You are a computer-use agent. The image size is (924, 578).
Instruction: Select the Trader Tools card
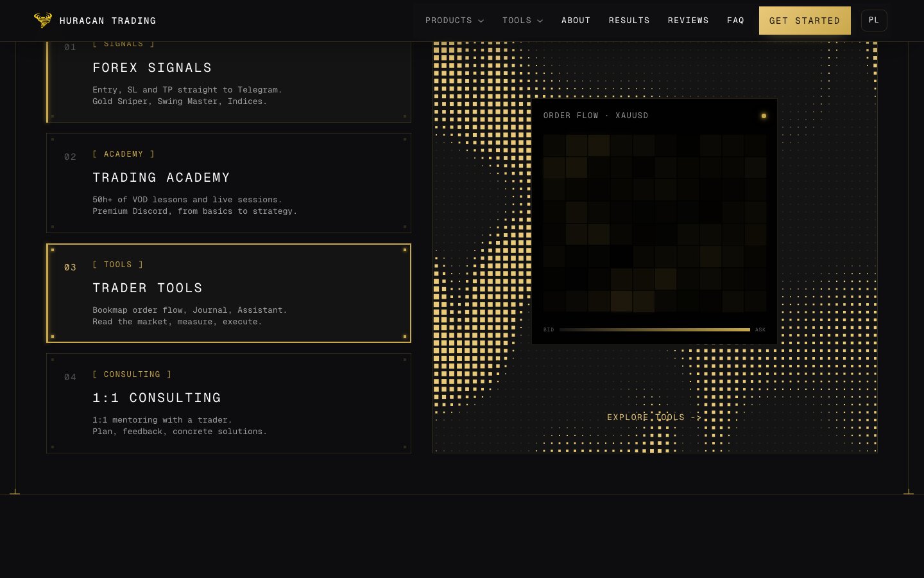228,293
